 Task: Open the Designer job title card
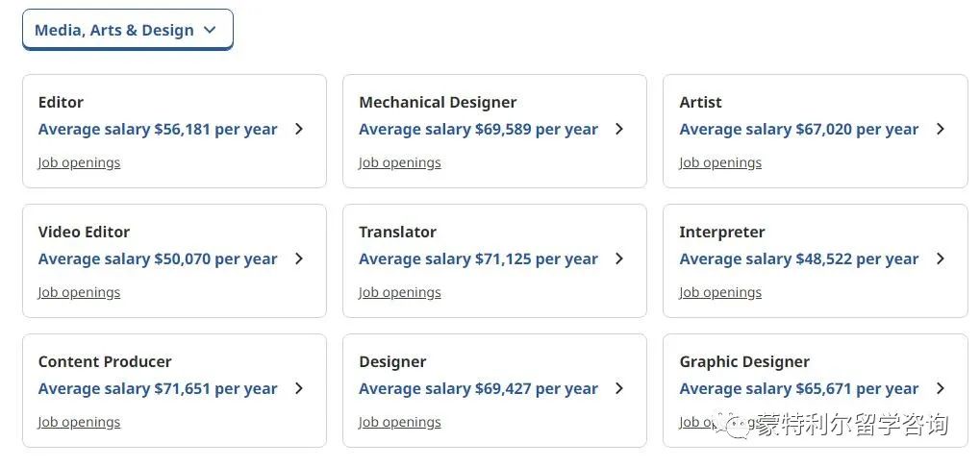point(494,390)
